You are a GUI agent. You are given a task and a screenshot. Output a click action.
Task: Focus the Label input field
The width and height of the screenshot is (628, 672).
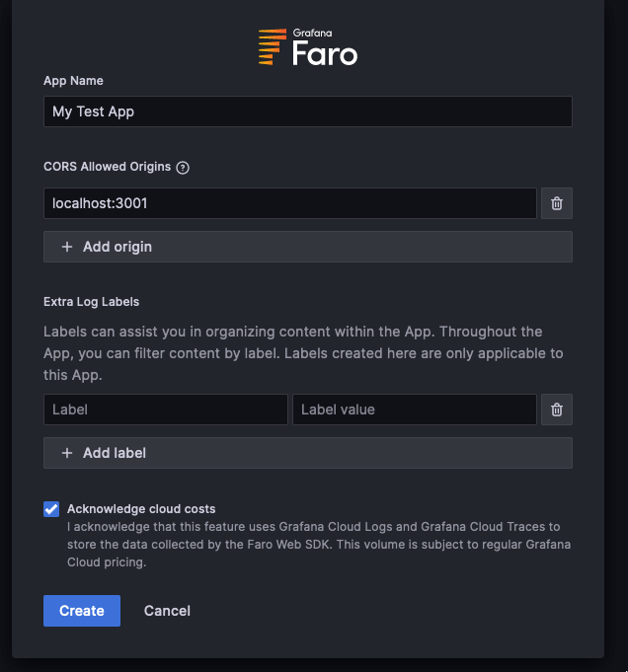pyautogui.click(x=165, y=410)
